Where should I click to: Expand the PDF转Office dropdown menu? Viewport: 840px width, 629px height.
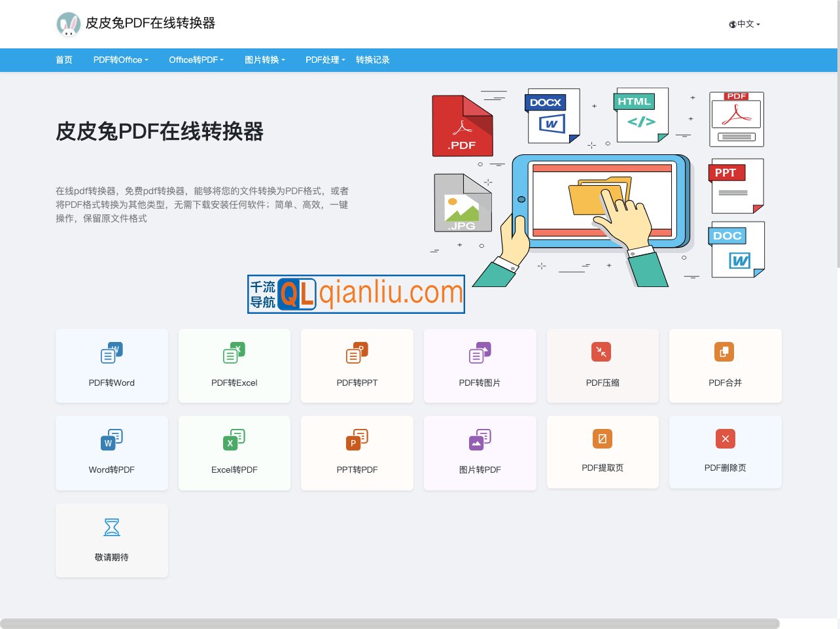point(120,59)
